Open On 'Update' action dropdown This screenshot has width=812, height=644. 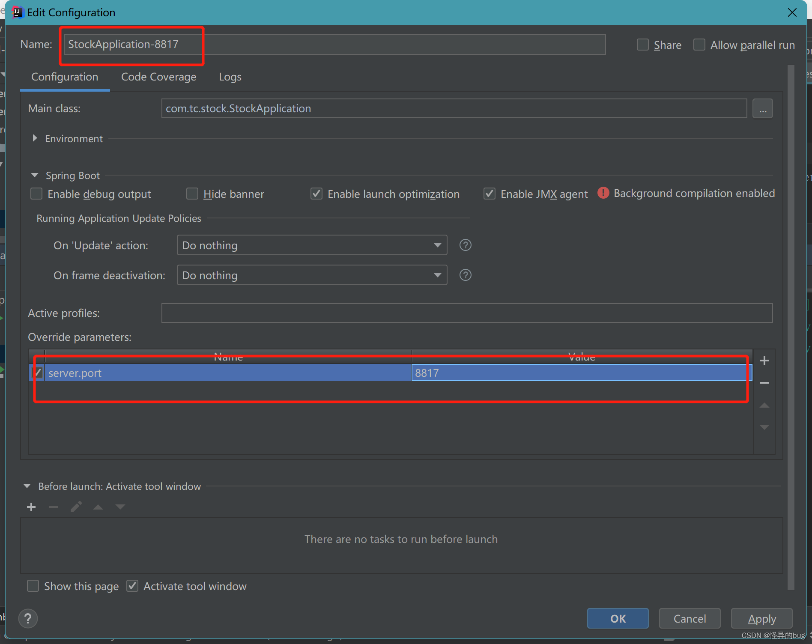[x=312, y=245]
